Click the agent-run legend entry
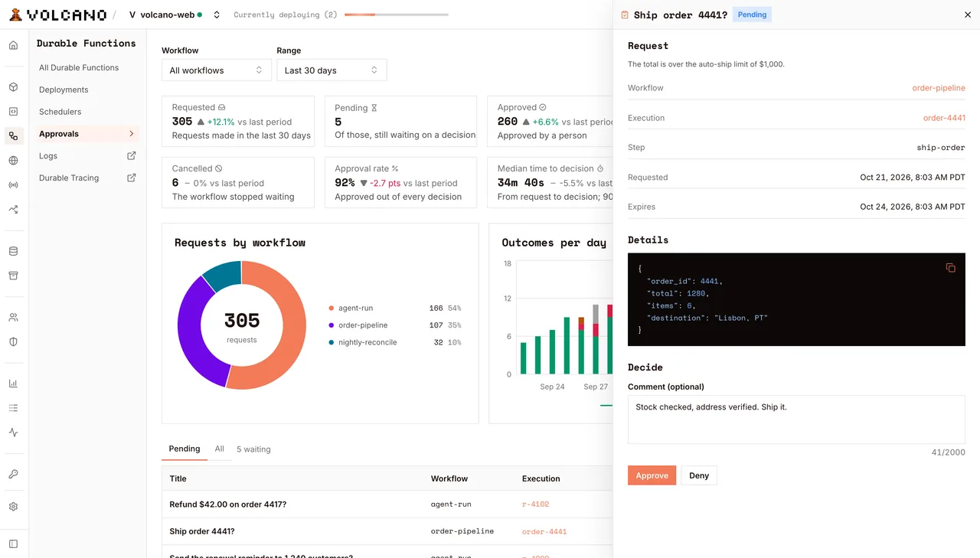 (x=394, y=308)
